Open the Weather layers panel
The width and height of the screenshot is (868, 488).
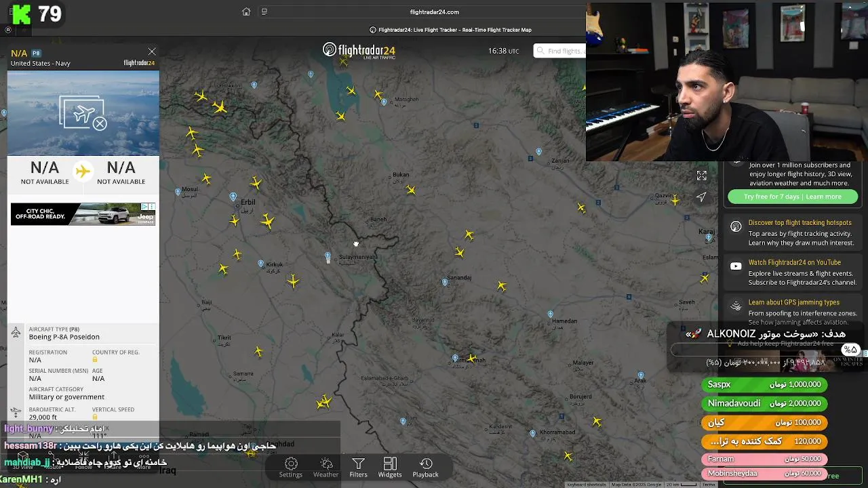(325, 467)
